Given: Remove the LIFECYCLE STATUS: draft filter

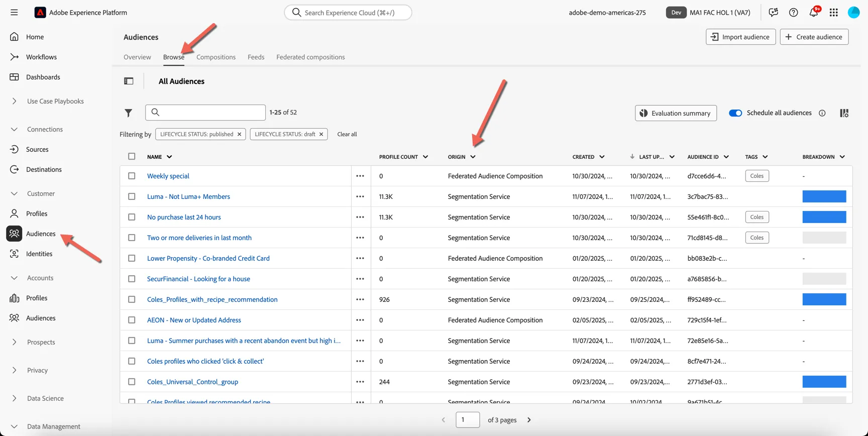Looking at the screenshot, I should [321, 135].
